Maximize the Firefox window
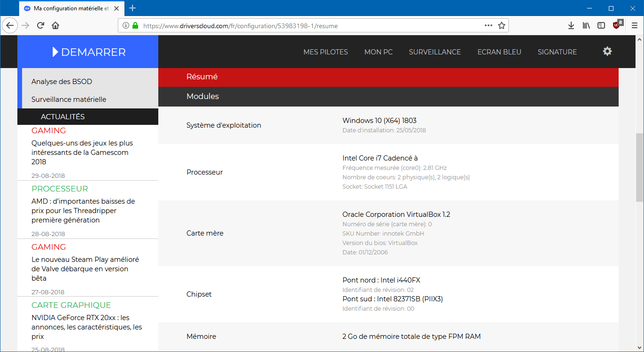This screenshot has height=352, width=644. coord(611,8)
